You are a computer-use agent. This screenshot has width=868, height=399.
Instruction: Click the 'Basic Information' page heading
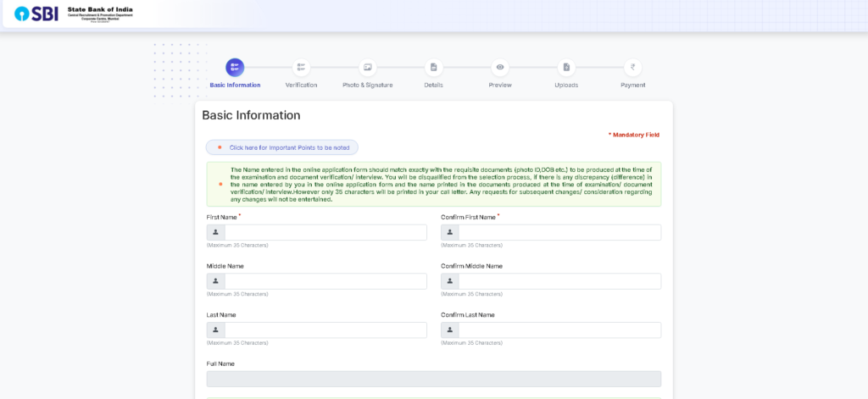(x=251, y=115)
